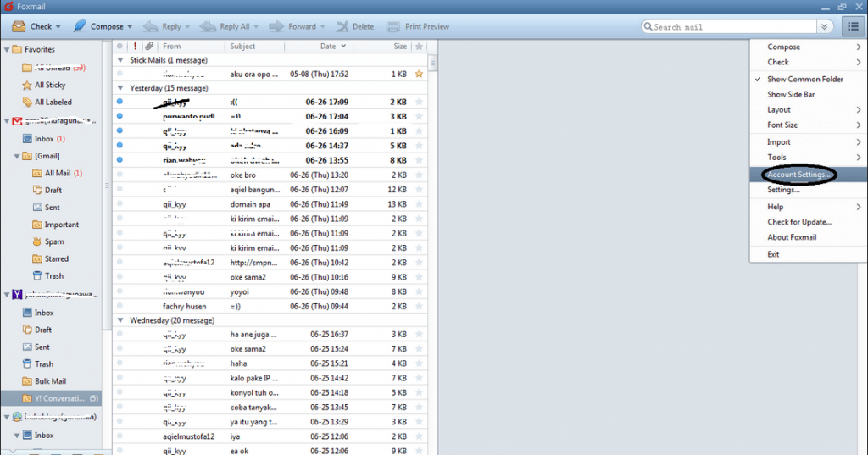Select the Yahoo account Y icon
868x455 pixels.
(17, 295)
